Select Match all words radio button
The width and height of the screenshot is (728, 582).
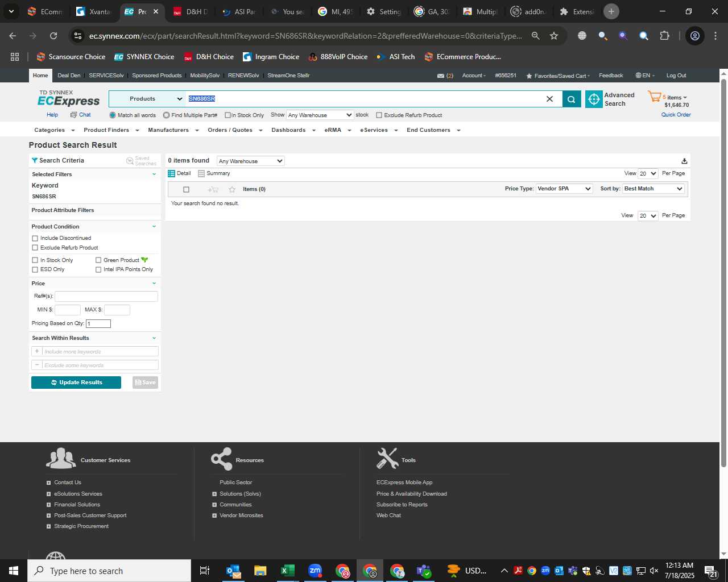coord(113,115)
